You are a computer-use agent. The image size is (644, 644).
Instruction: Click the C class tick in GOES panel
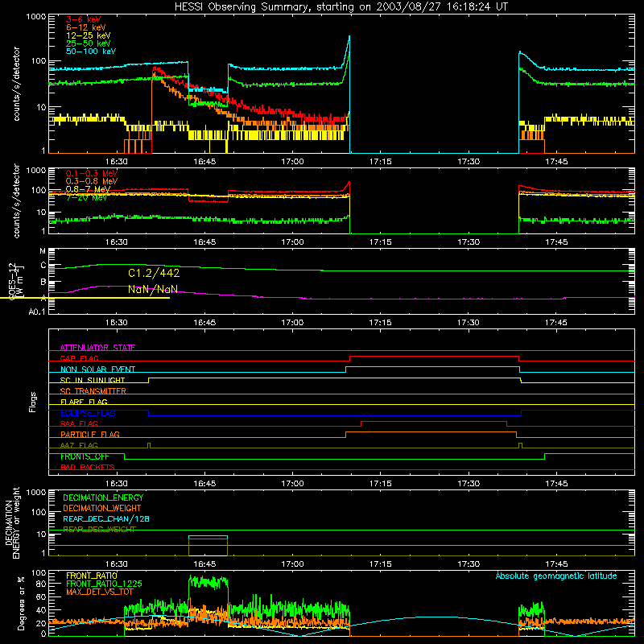tap(43, 266)
